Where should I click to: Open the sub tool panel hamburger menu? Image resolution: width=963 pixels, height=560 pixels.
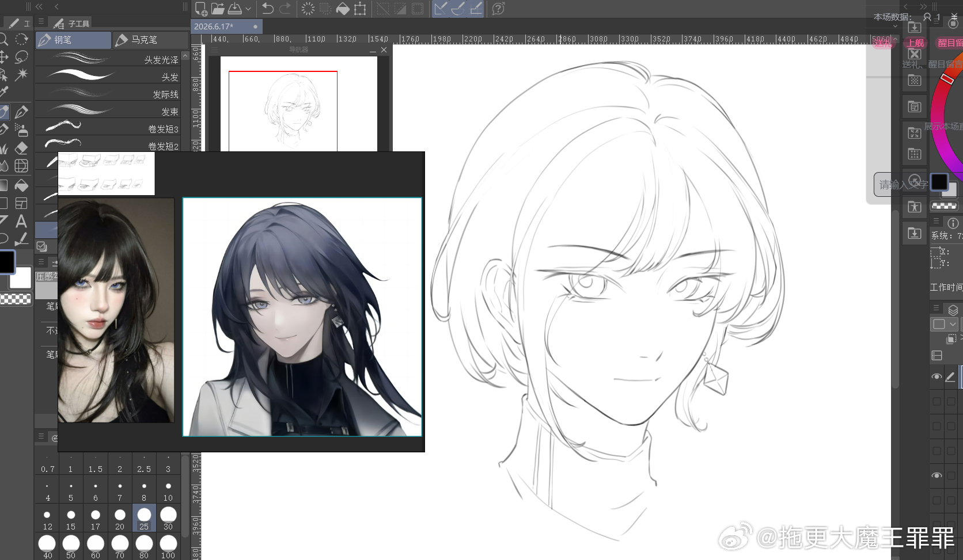(41, 21)
